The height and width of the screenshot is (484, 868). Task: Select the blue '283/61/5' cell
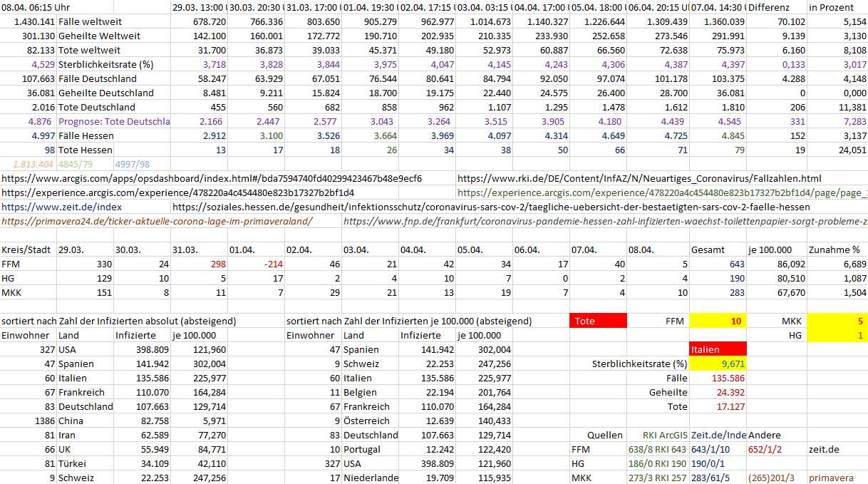(x=712, y=478)
